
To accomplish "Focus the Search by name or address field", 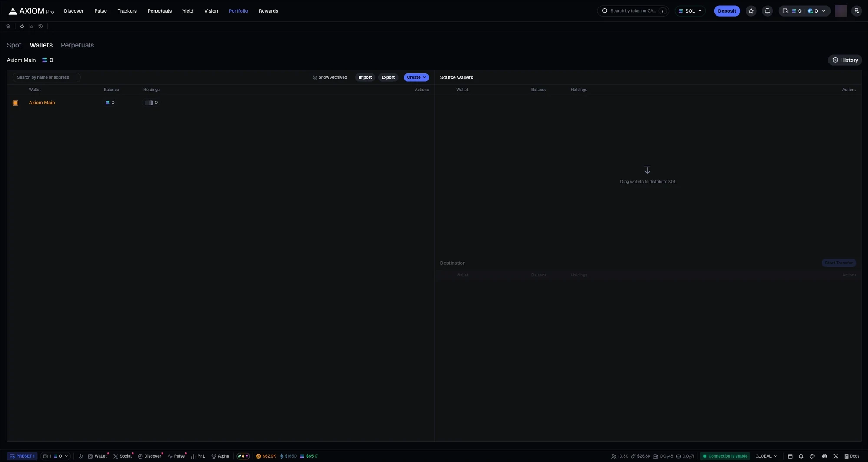I will (x=46, y=77).
